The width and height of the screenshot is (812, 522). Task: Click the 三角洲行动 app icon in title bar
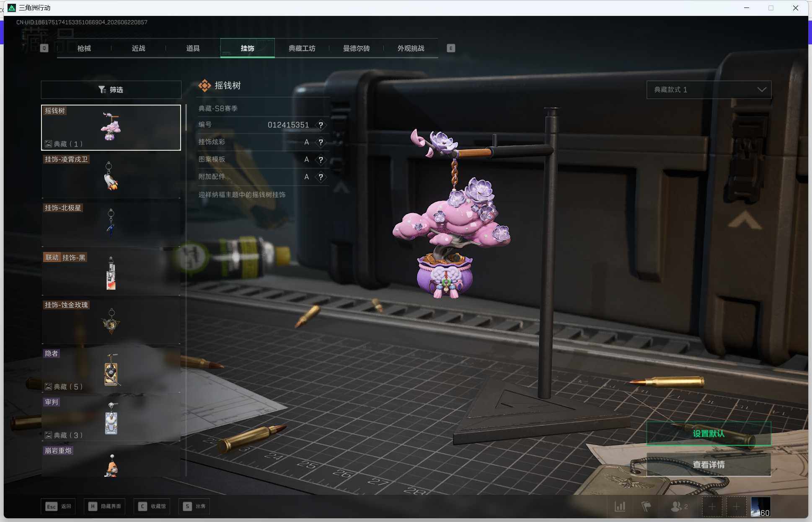[x=12, y=8]
